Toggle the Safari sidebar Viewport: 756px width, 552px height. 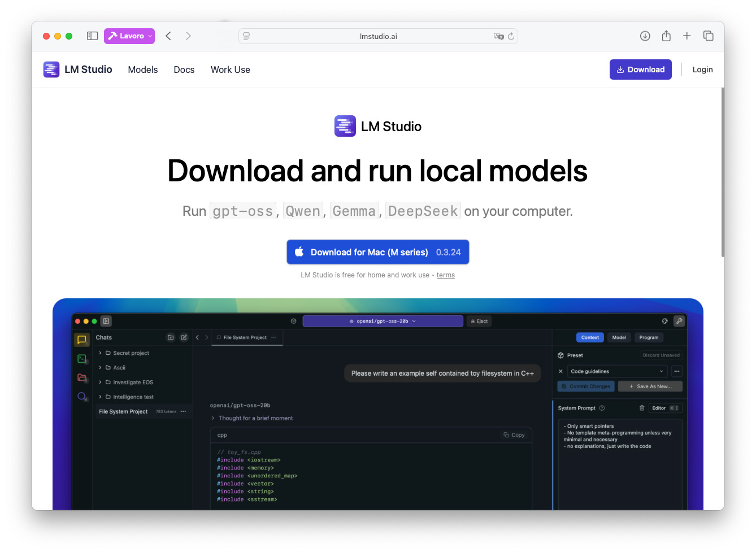click(x=93, y=36)
